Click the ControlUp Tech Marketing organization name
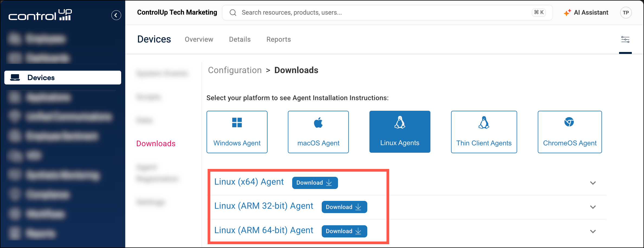 (177, 12)
